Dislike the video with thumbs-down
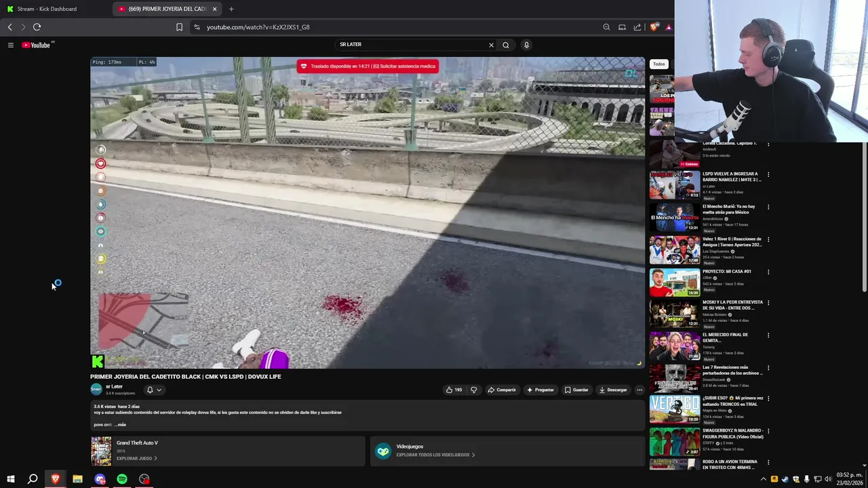 474,390
